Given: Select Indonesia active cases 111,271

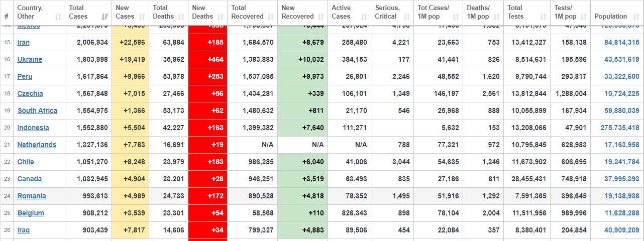Looking at the screenshot, I should 350,128.
